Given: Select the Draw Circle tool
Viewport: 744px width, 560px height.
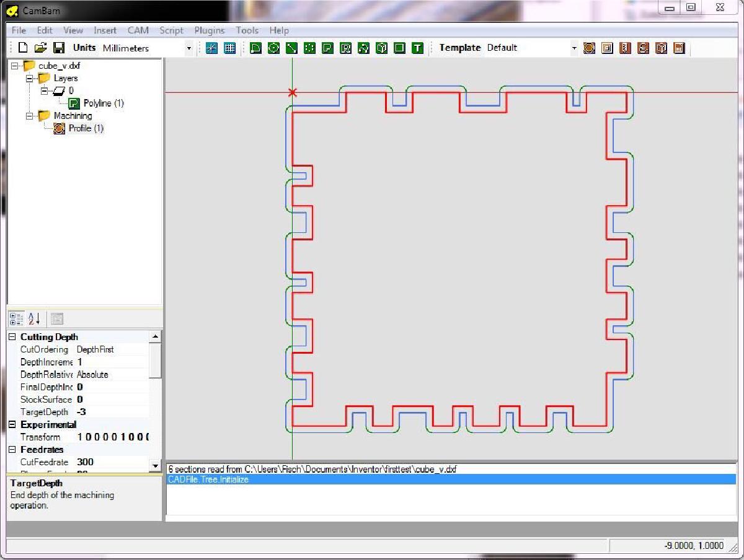Looking at the screenshot, I should tap(273, 48).
